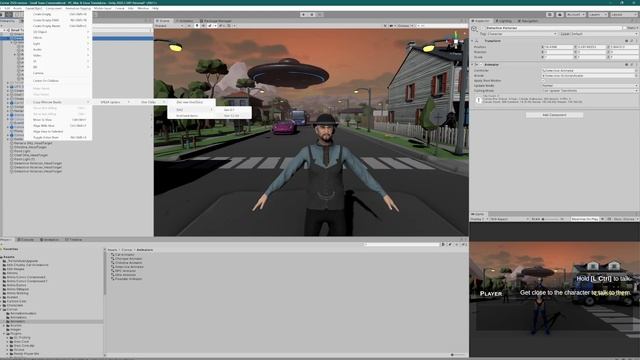Click the Position X field
This screenshot has width=640, height=360.
tap(559, 47)
